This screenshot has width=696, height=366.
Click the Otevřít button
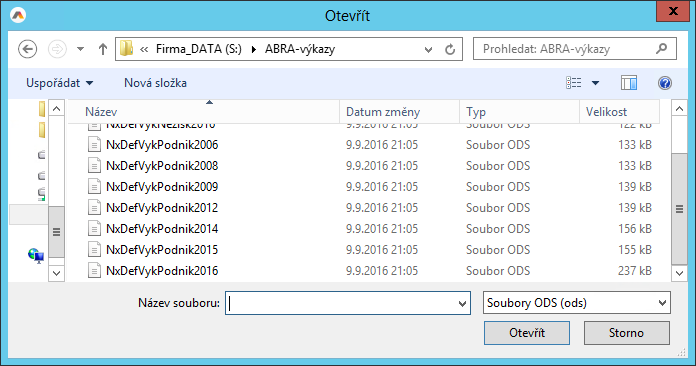point(527,333)
